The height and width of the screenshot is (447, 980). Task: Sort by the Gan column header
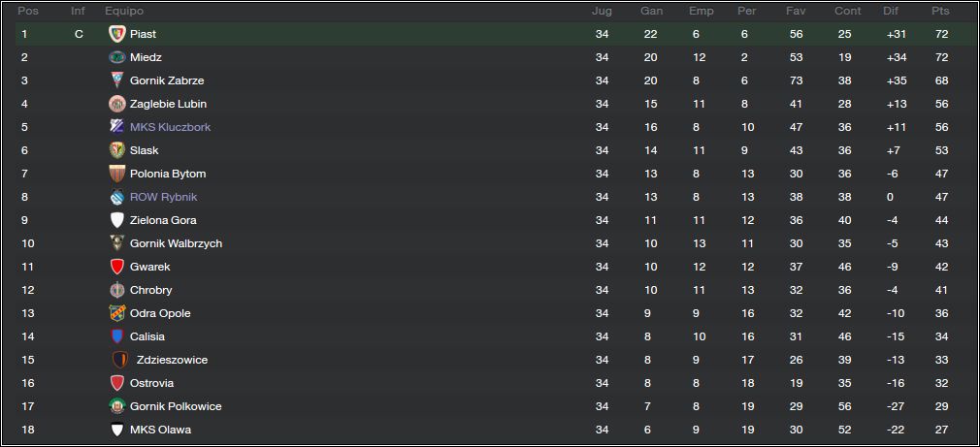point(651,12)
